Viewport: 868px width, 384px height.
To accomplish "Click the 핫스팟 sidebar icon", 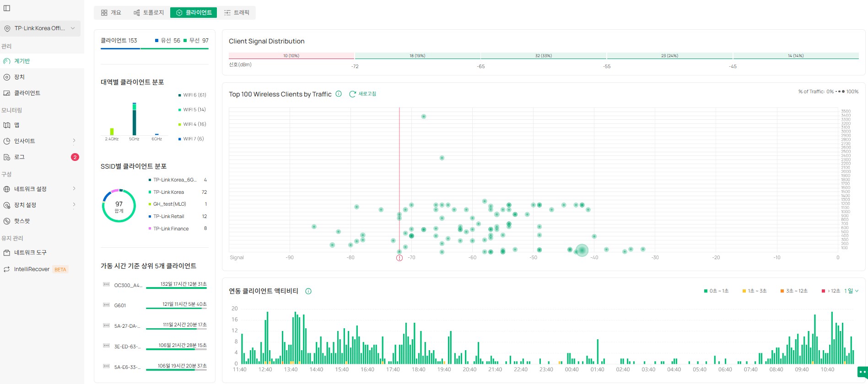I will tap(7, 221).
